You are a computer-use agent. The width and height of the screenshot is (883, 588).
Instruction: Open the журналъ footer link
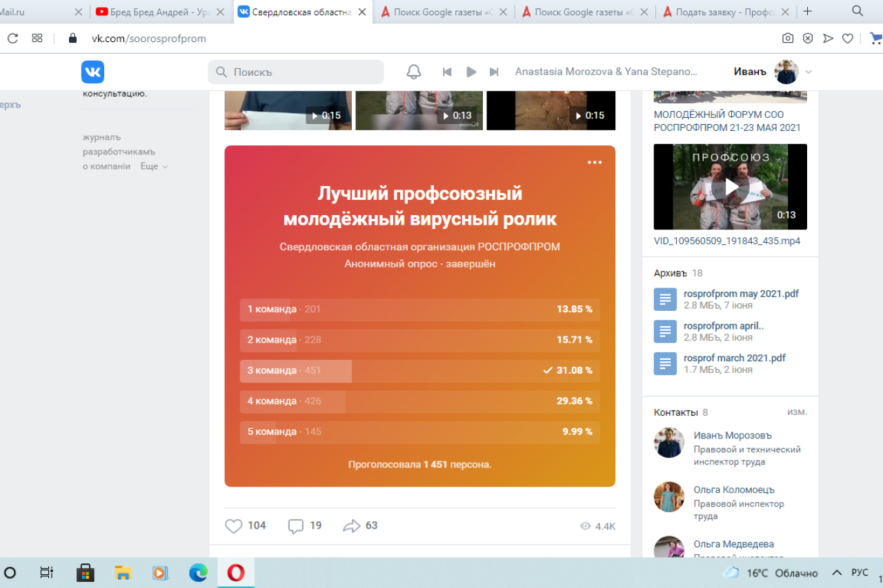point(102,137)
